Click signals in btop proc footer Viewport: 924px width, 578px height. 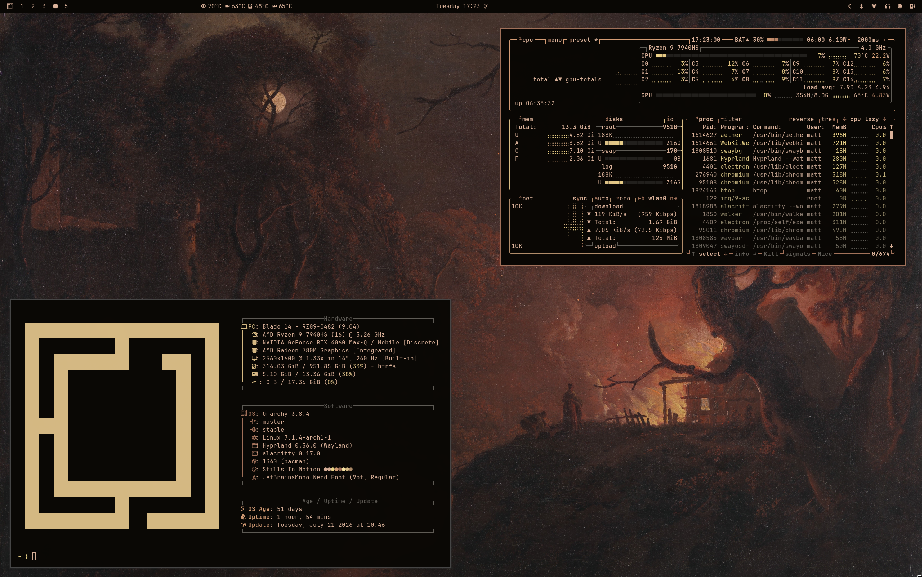click(799, 254)
